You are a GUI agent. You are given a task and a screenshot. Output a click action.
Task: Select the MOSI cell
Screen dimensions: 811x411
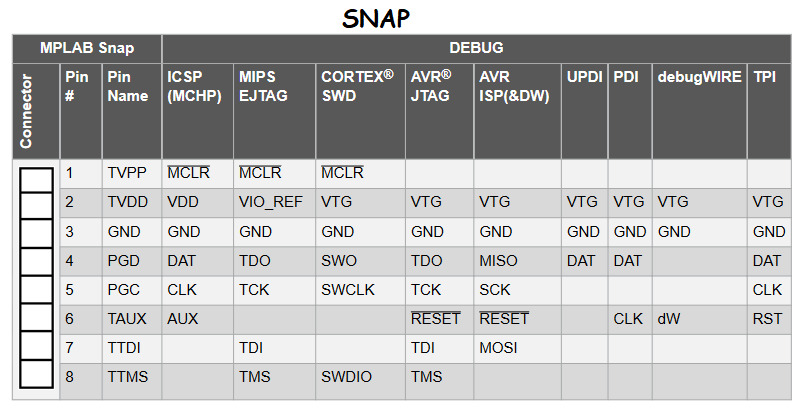[497, 349]
